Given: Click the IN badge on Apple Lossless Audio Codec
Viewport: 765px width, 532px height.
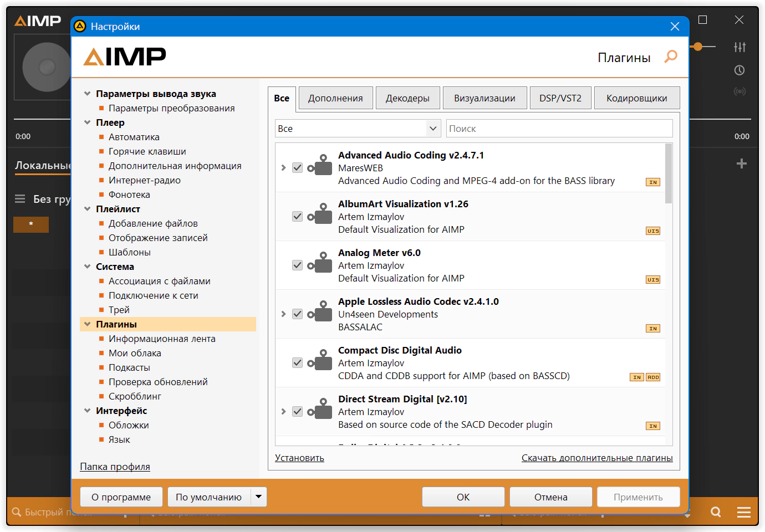Looking at the screenshot, I should tap(653, 329).
